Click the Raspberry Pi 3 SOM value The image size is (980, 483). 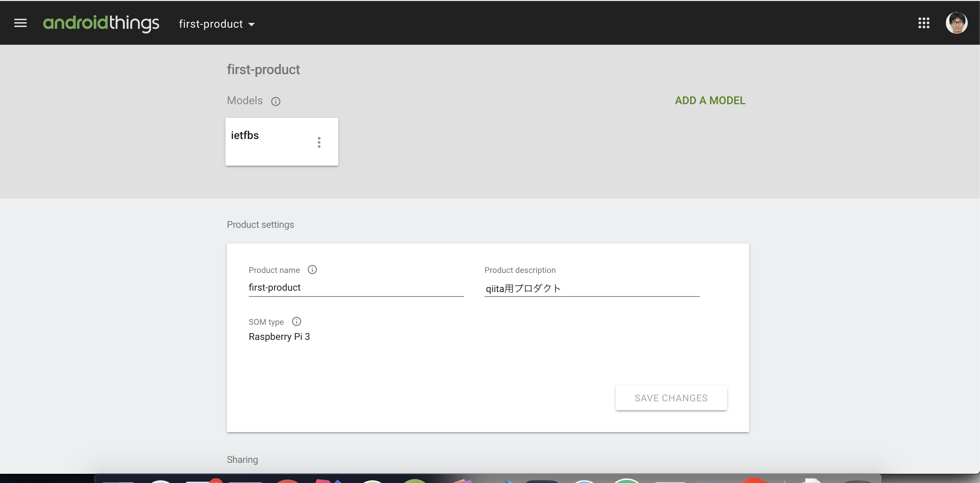click(279, 336)
